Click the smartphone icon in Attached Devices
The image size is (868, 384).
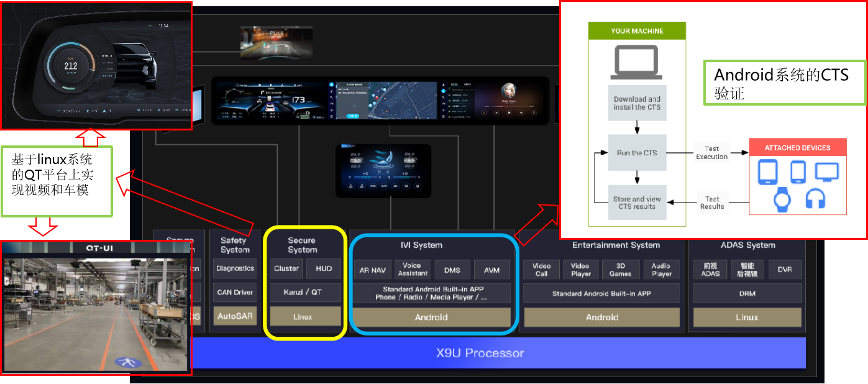(x=798, y=171)
